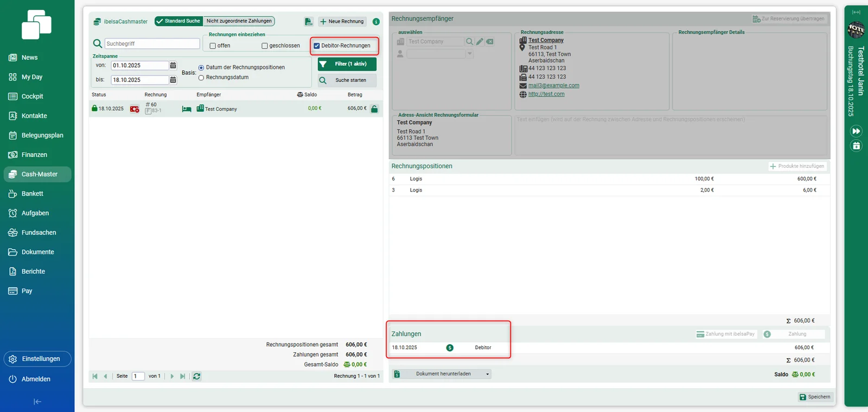Enable the 'offen' checkbox
Image resolution: width=868 pixels, height=412 pixels.
(213, 46)
